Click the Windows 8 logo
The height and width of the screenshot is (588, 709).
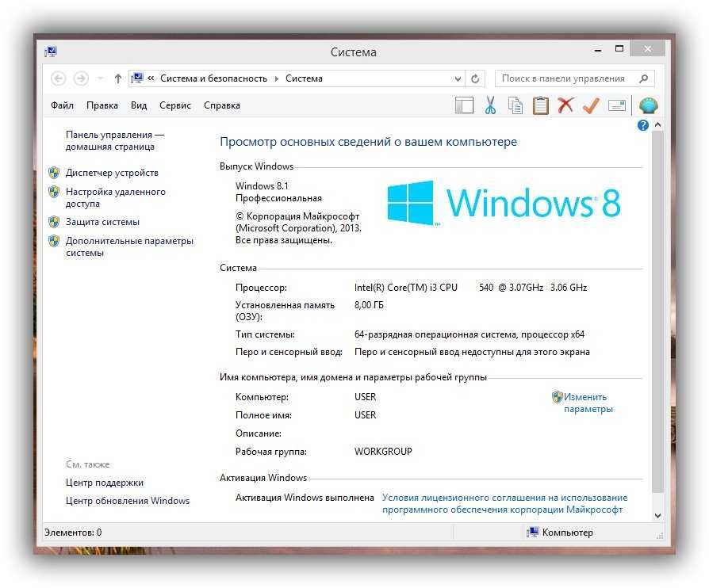pyautogui.click(x=504, y=203)
